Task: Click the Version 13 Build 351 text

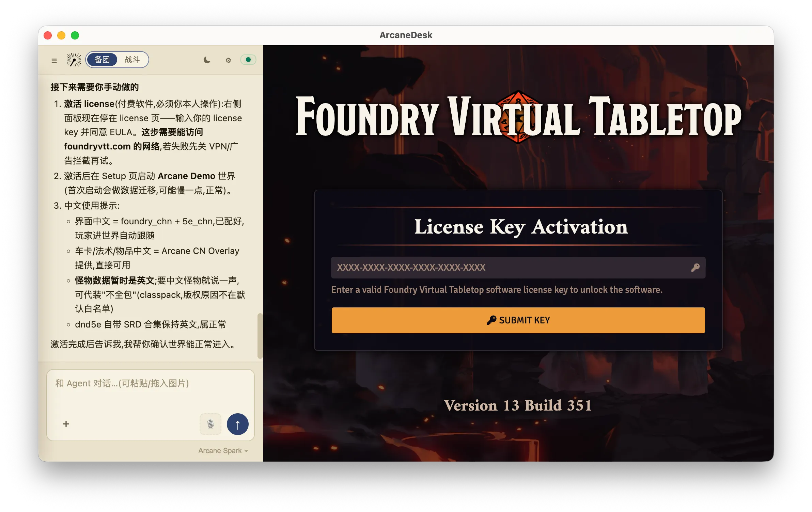Action: point(518,405)
